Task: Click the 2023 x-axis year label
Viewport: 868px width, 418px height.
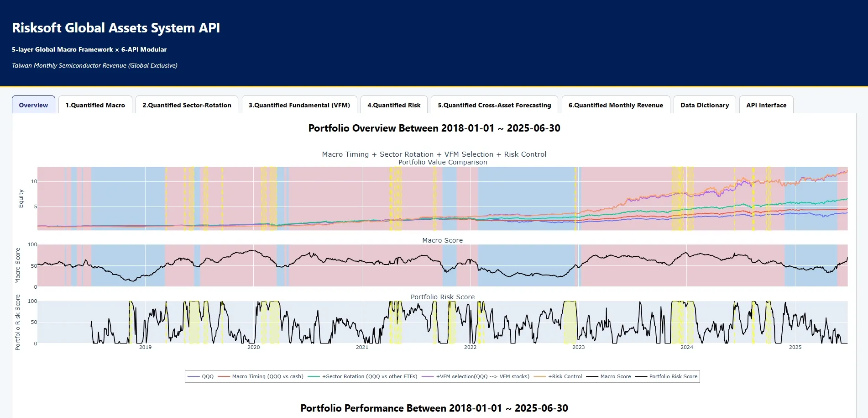Action: click(x=578, y=347)
